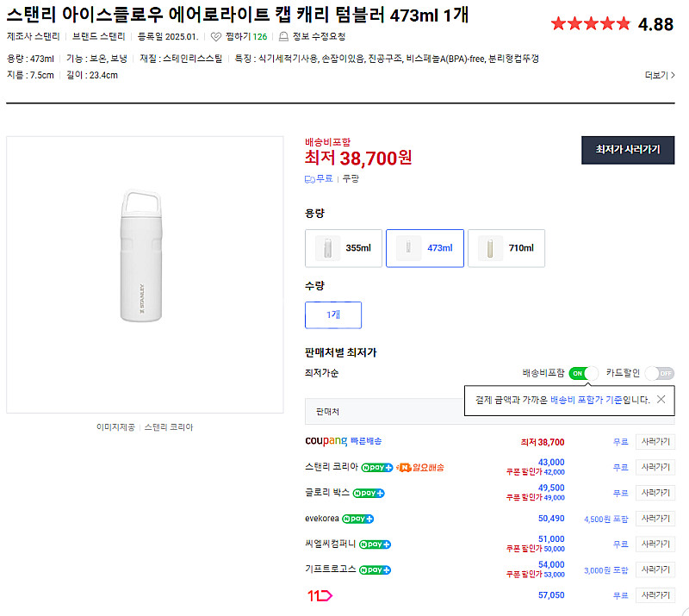This screenshot has height=616, width=689.
Task: Click the 50,490 price for evekorea
Action: [551, 519]
